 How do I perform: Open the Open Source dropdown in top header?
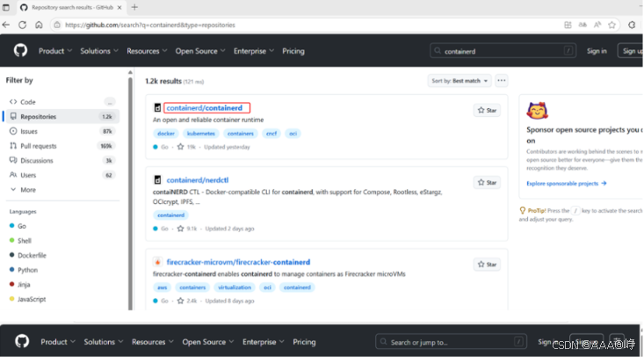(x=200, y=51)
